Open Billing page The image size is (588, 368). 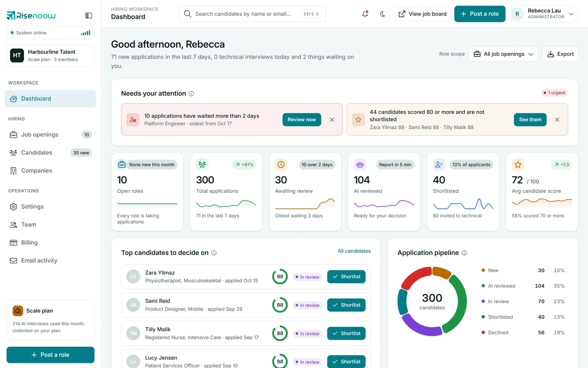point(50,243)
